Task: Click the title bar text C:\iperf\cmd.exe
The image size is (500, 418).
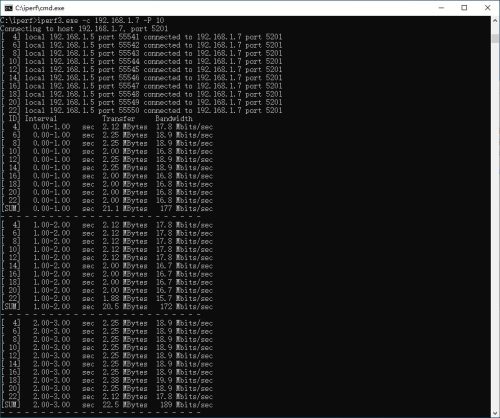Action: 40,8
